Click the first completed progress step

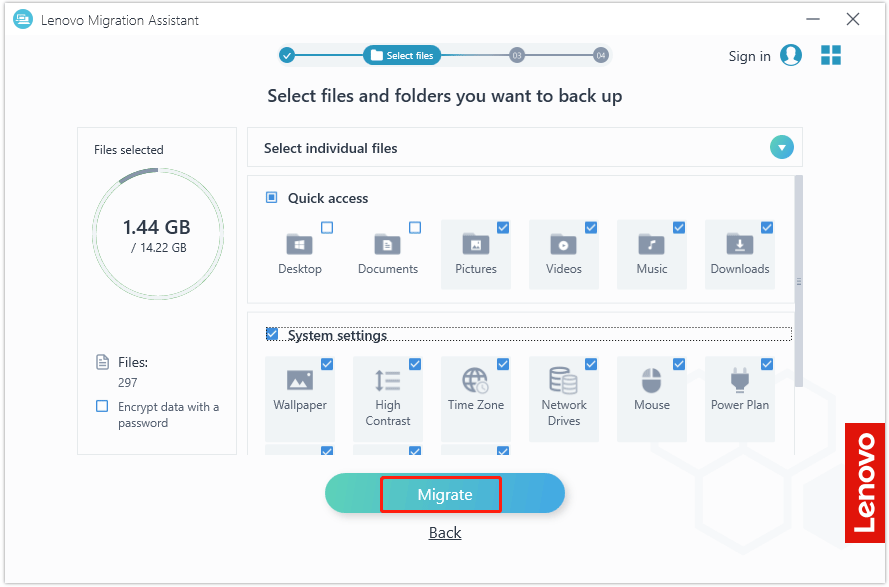click(287, 55)
